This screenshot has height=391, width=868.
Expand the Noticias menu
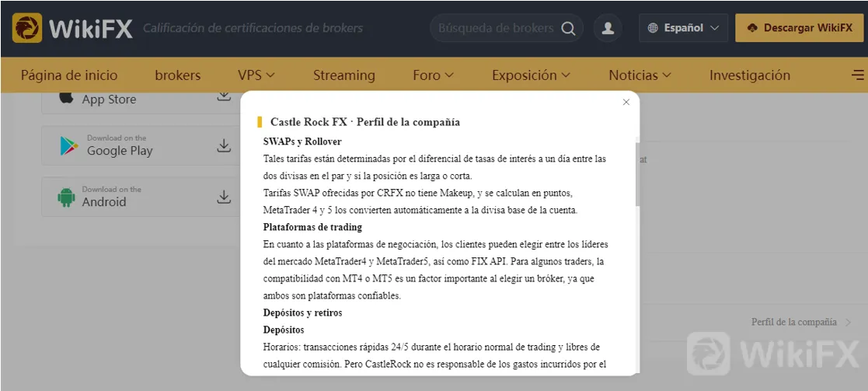point(640,75)
